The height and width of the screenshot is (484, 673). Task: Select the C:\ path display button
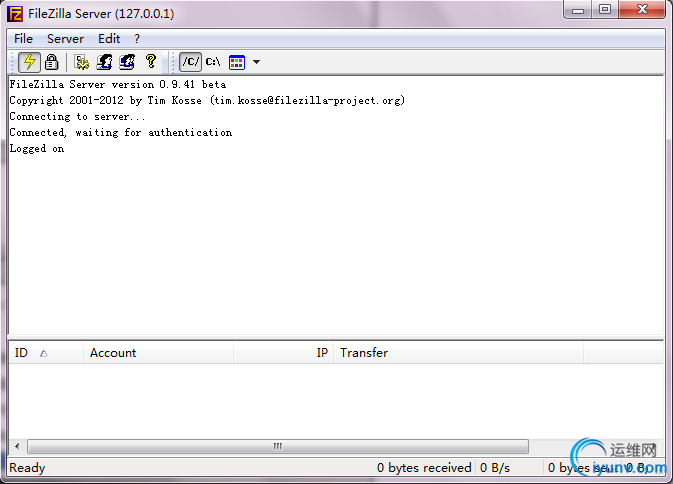pos(213,62)
